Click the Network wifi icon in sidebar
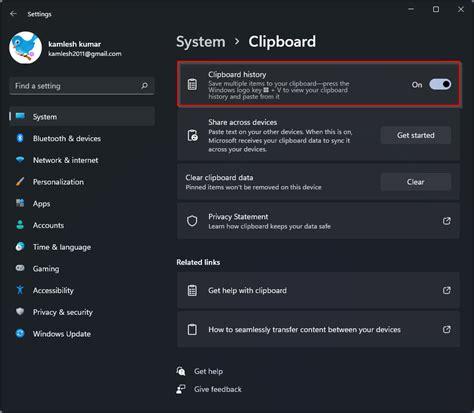 point(20,160)
